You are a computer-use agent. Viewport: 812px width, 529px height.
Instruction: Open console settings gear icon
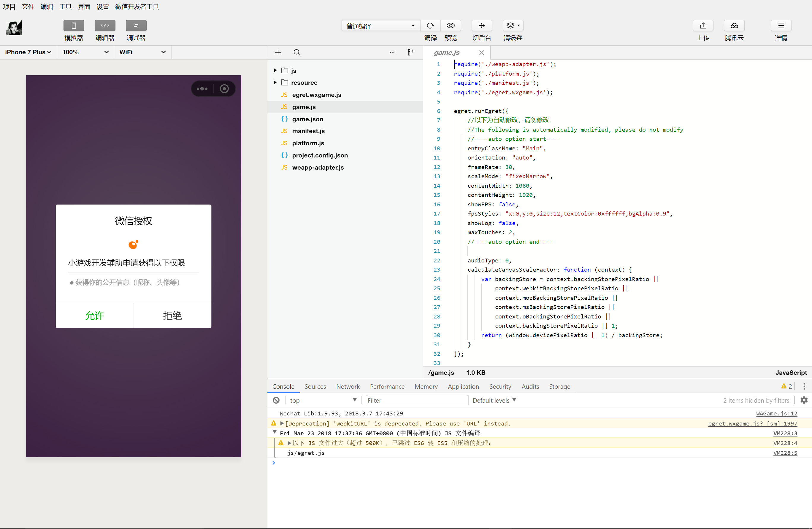pyautogui.click(x=804, y=400)
